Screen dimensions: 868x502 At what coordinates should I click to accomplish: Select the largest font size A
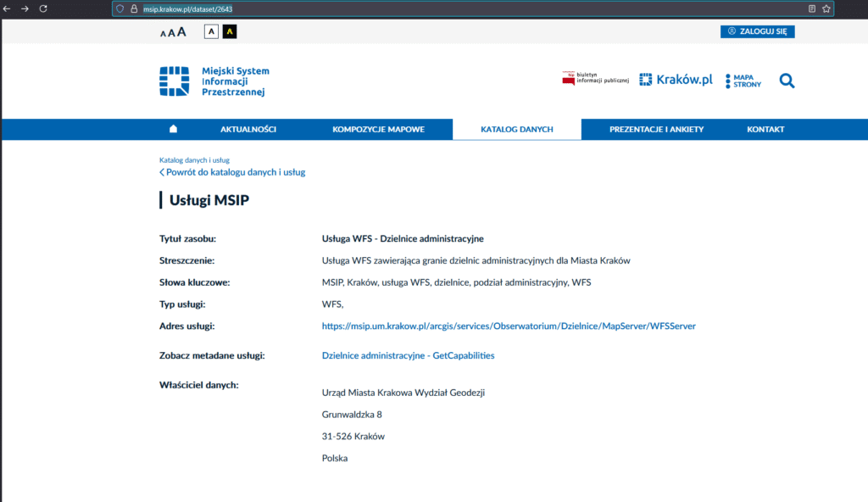coord(181,31)
